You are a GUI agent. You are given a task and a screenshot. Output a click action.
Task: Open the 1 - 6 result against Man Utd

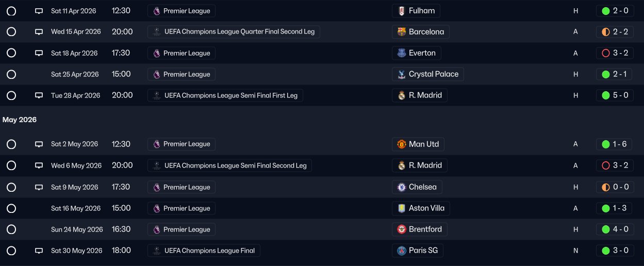click(x=615, y=144)
